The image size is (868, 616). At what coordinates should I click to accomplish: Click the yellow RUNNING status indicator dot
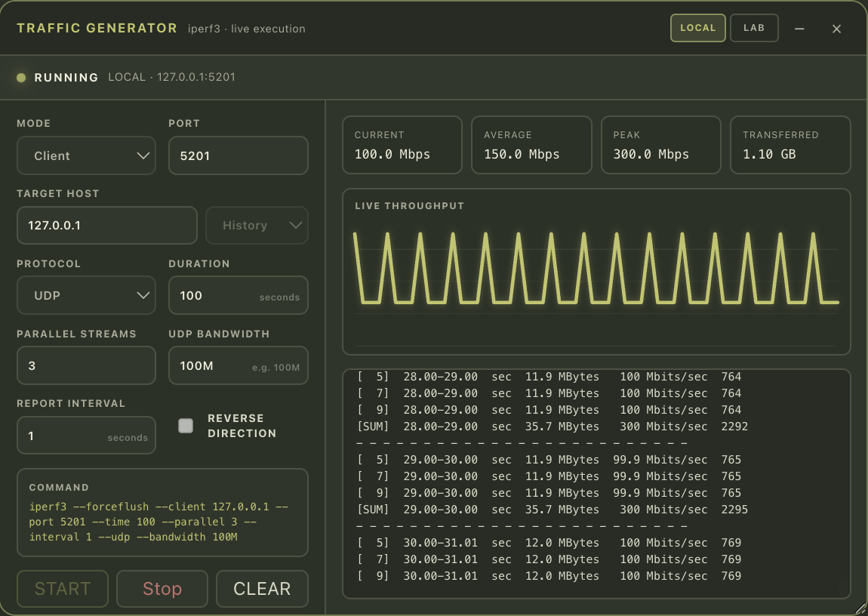click(21, 78)
